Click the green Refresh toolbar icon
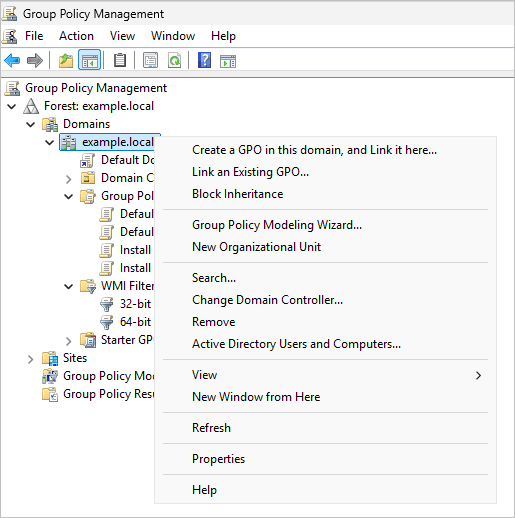The width and height of the screenshot is (515, 518). click(x=174, y=60)
